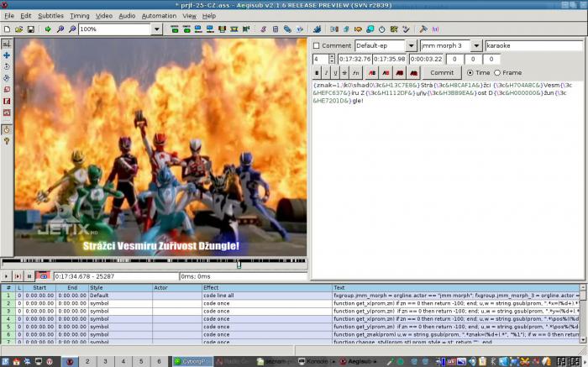Open the Automation manager icon
The image size is (588, 367).
(x=317, y=29)
